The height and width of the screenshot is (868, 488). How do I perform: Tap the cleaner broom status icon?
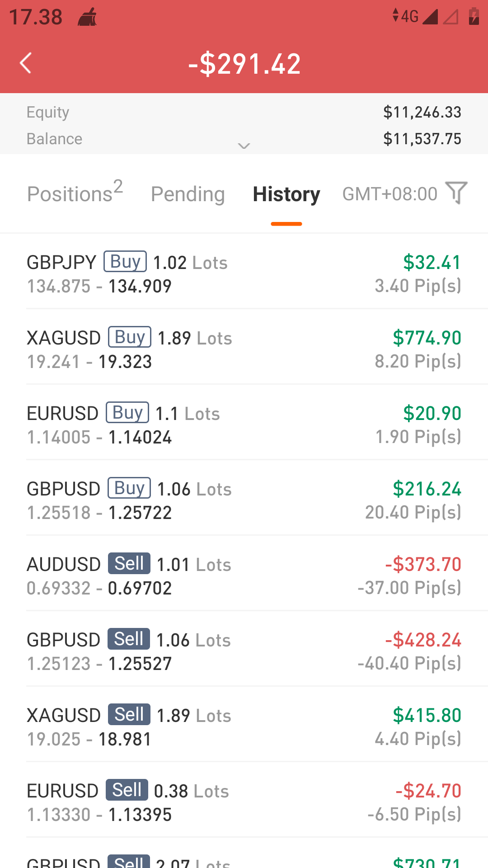pyautogui.click(x=87, y=17)
